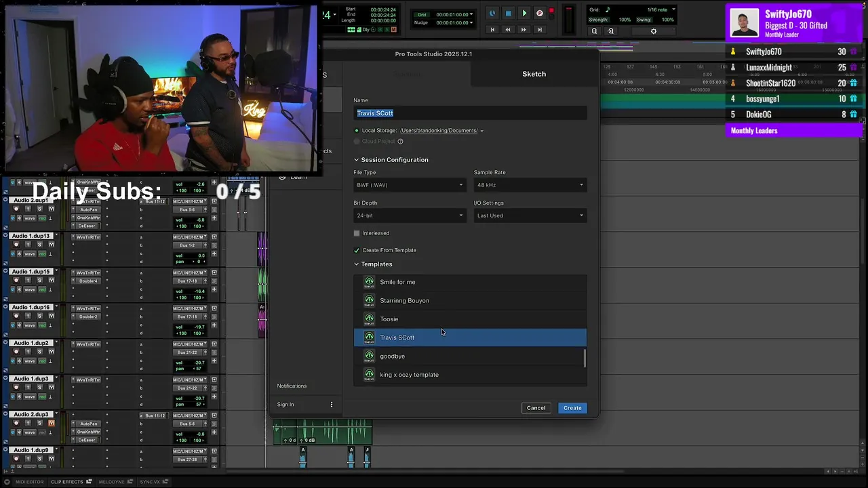Viewport: 868px width, 488px height.
Task: Select the Local Storage radio button
Action: pyautogui.click(x=357, y=131)
